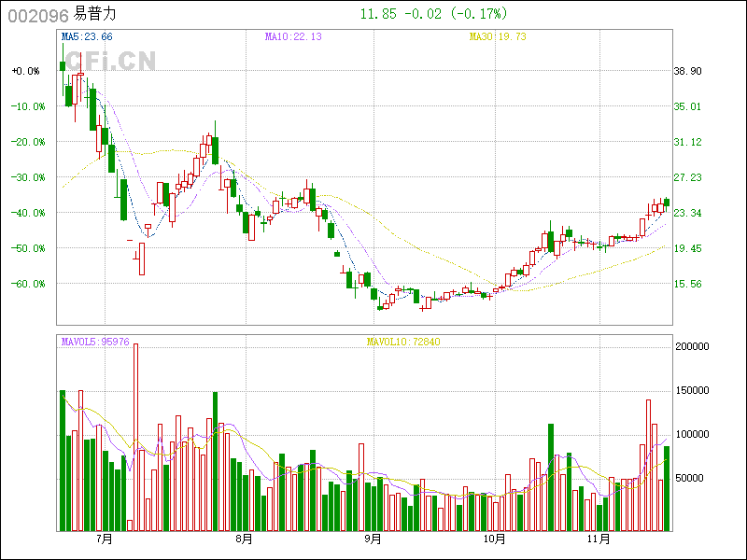Jump to the 8月 date marker
The width and height of the screenshot is (747, 560).
pyautogui.click(x=244, y=539)
